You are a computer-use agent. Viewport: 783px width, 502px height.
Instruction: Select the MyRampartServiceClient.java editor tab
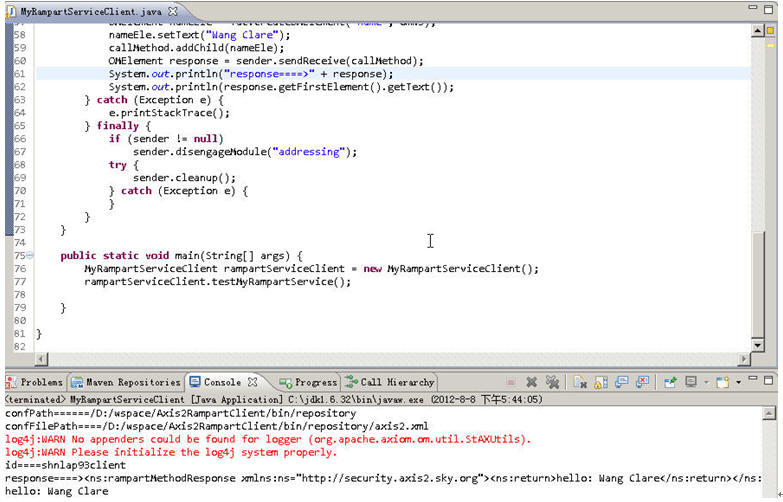point(91,11)
